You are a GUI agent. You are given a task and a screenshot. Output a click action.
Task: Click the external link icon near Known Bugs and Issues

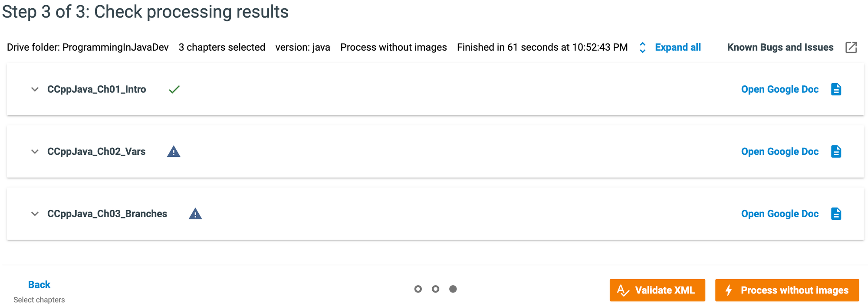851,47
